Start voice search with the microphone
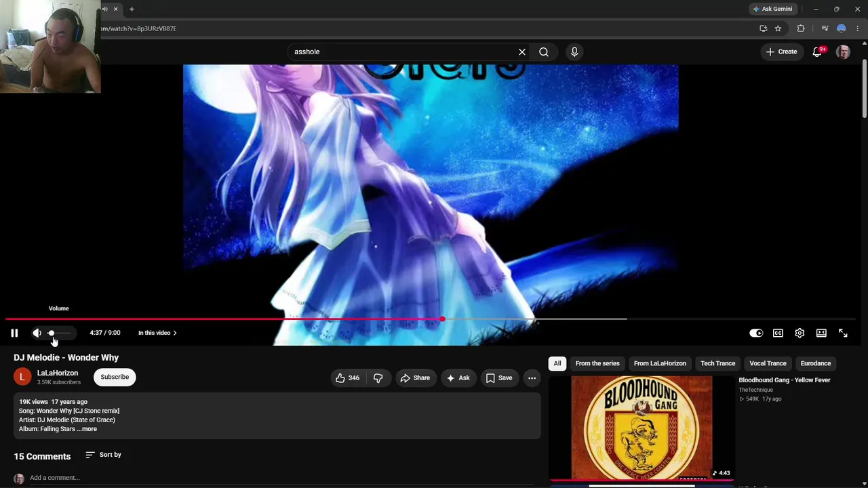Viewport: 868px width, 488px height. tap(574, 52)
